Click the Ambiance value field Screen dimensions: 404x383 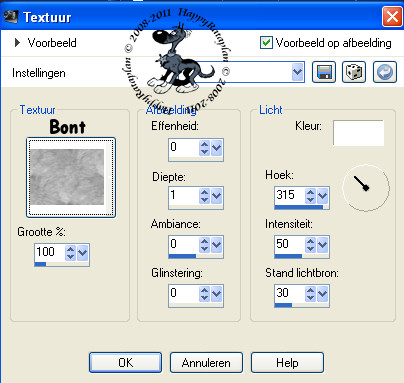184,244
